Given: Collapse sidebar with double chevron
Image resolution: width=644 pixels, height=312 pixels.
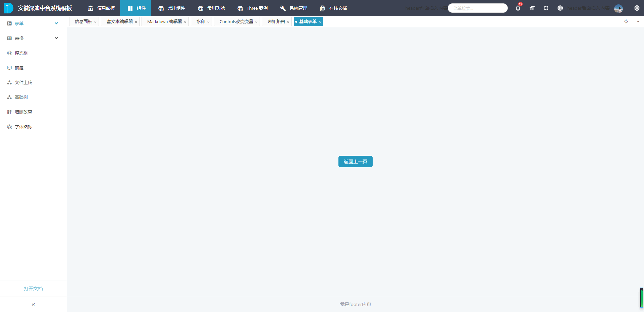Looking at the screenshot, I should (x=33, y=305).
